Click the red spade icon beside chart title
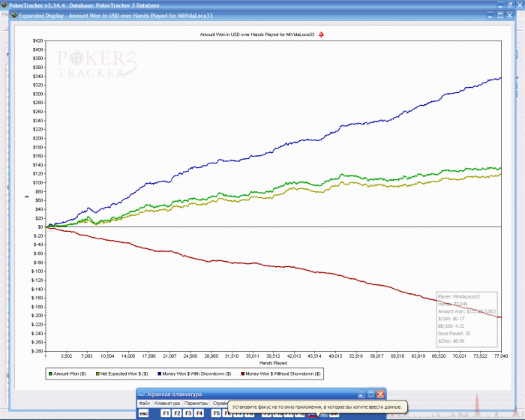 tap(321, 34)
